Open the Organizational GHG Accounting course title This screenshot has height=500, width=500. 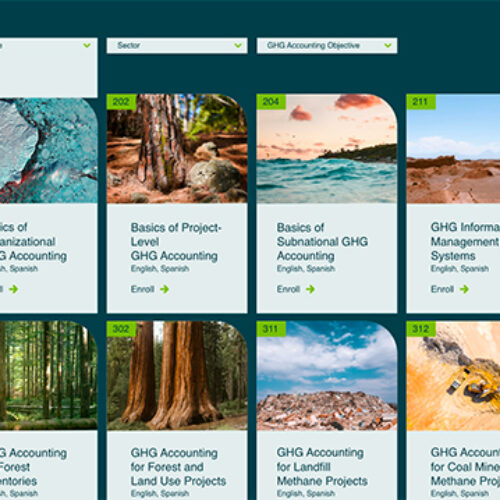[33, 242]
